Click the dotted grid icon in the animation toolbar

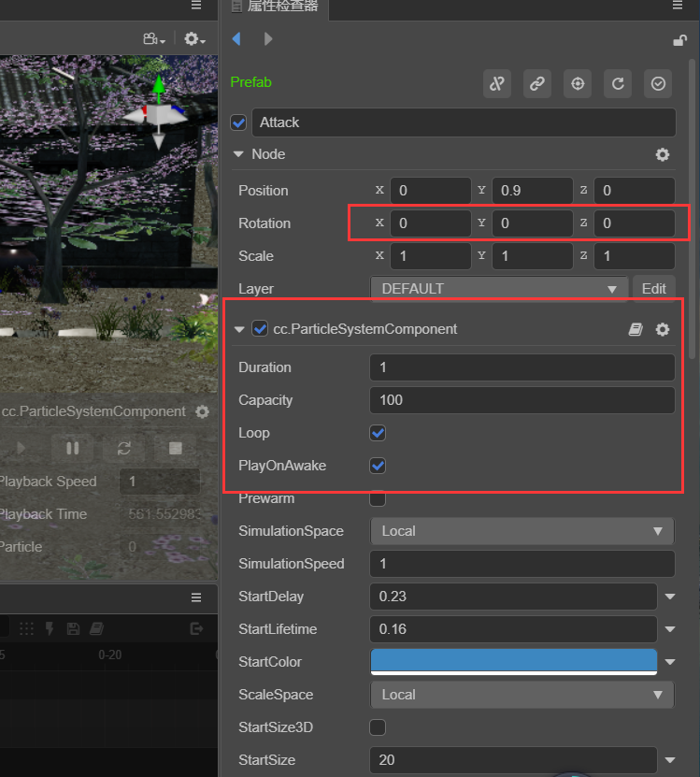[x=26, y=629]
